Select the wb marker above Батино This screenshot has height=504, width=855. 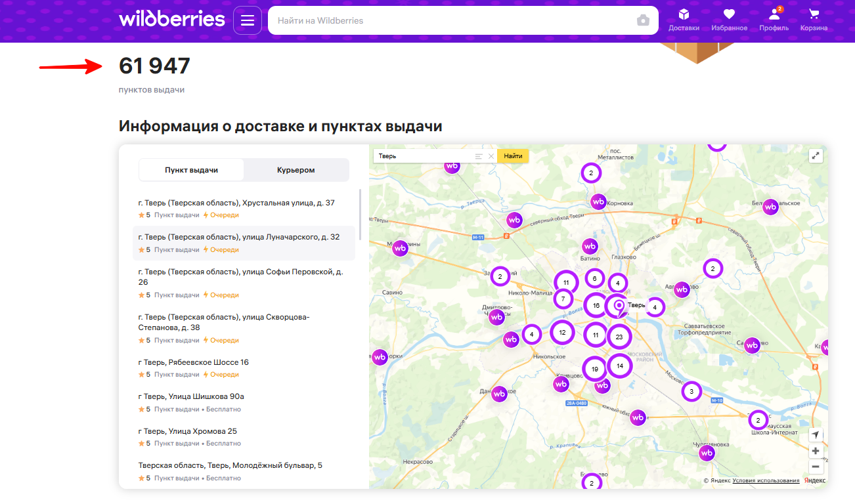590,247
